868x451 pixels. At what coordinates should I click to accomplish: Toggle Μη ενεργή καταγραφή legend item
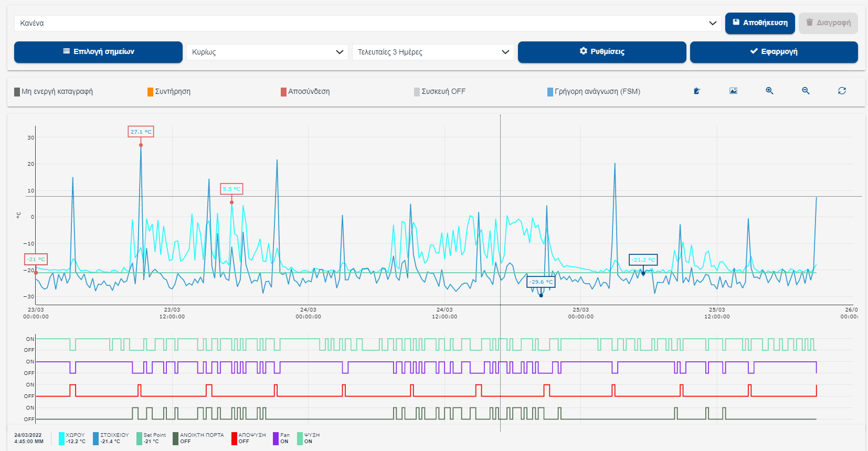[x=54, y=91]
